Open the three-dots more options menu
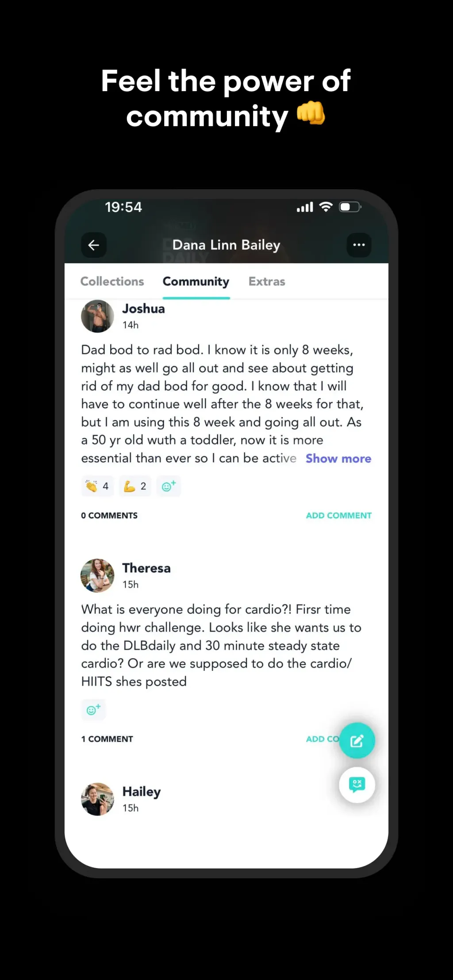The image size is (453, 980). tap(359, 245)
